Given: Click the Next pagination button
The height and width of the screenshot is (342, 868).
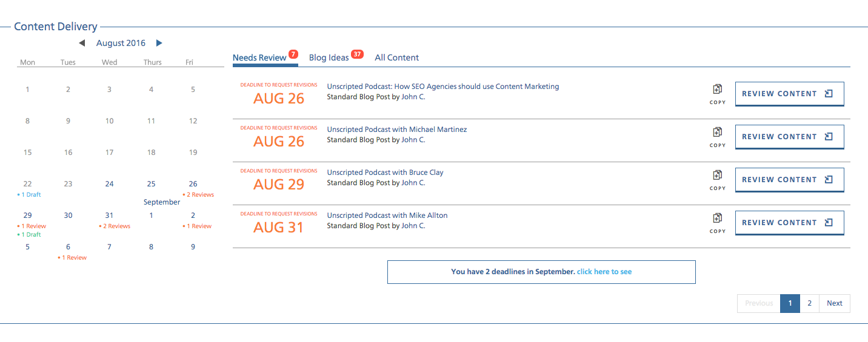Looking at the screenshot, I should pos(835,303).
